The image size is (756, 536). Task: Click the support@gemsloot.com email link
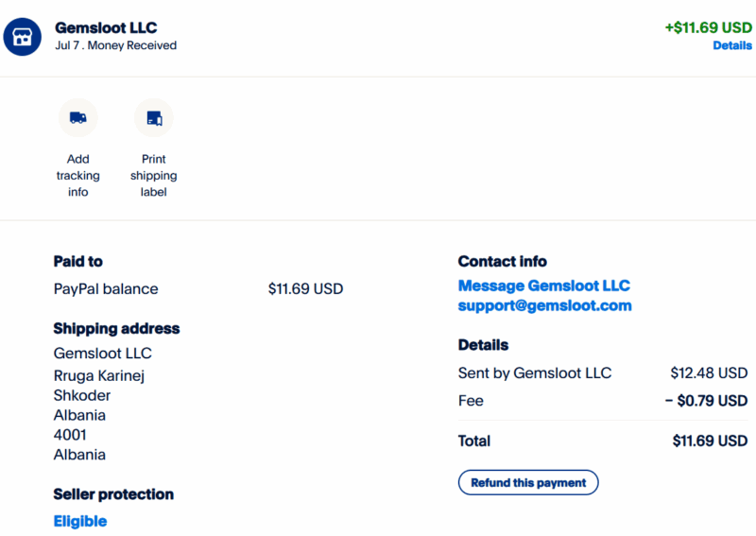(545, 306)
